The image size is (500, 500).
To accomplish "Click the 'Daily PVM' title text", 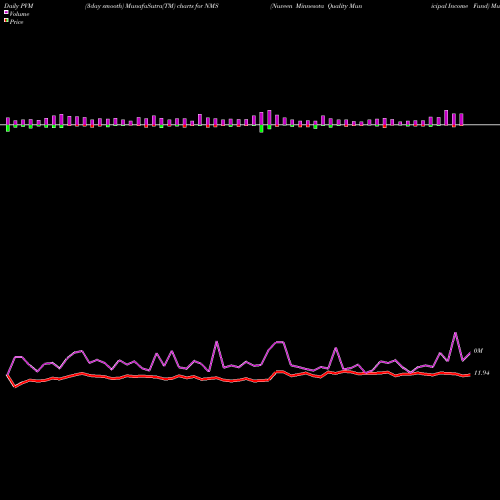I will [19, 6].
